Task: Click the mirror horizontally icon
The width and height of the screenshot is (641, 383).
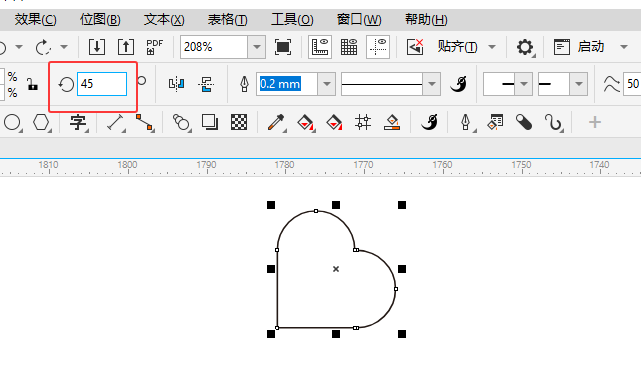Action: click(x=176, y=84)
